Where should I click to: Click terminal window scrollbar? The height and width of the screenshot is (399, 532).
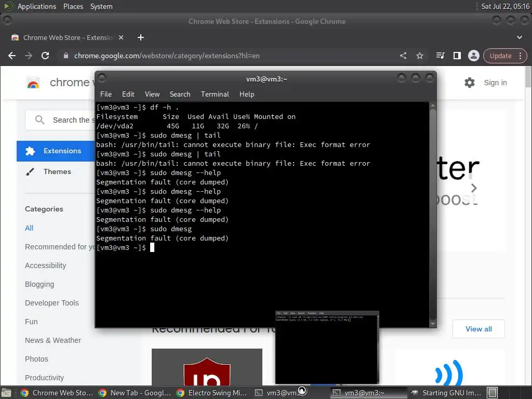[x=433, y=215]
